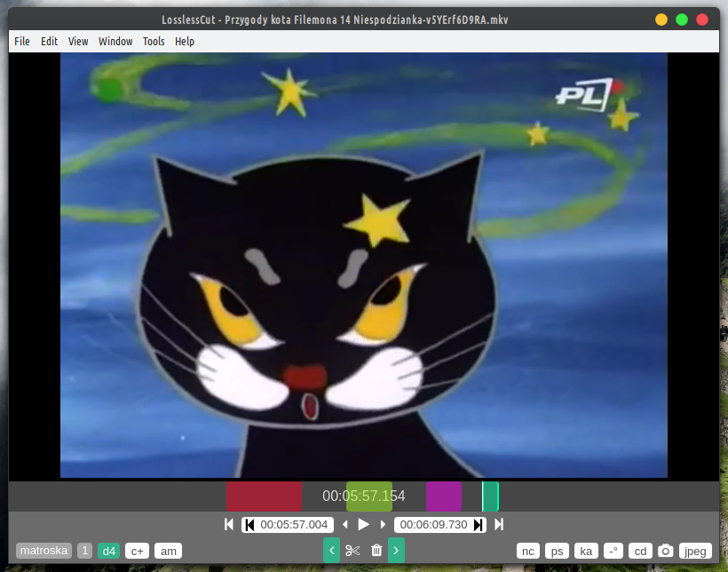Edit cut end time 00:06:09.730
Image resolution: width=728 pixels, height=572 pixels.
(433, 525)
